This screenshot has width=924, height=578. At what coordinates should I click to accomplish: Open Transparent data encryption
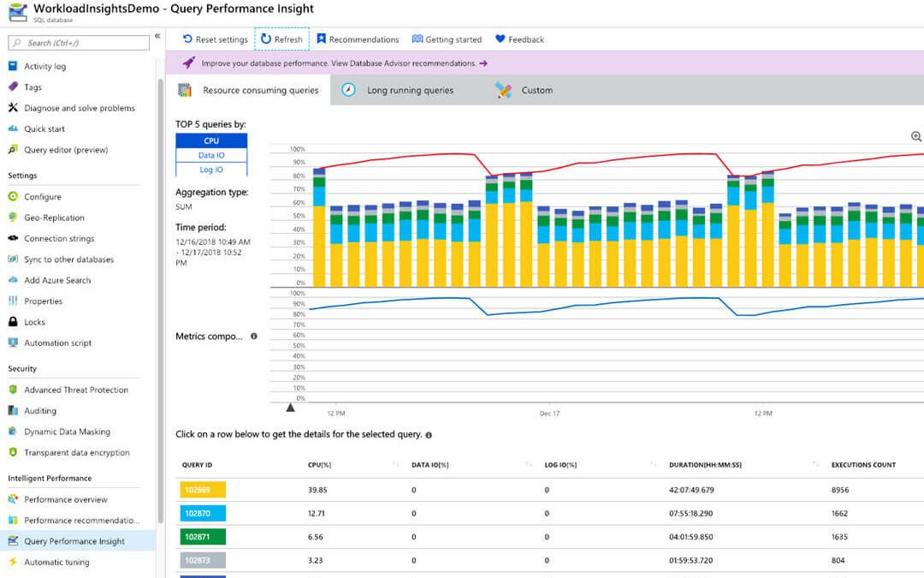coord(75,452)
